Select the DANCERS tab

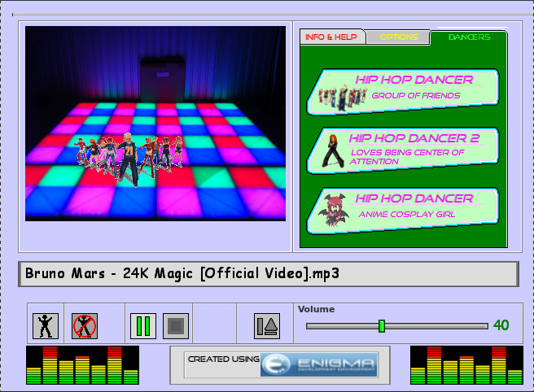click(469, 37)
